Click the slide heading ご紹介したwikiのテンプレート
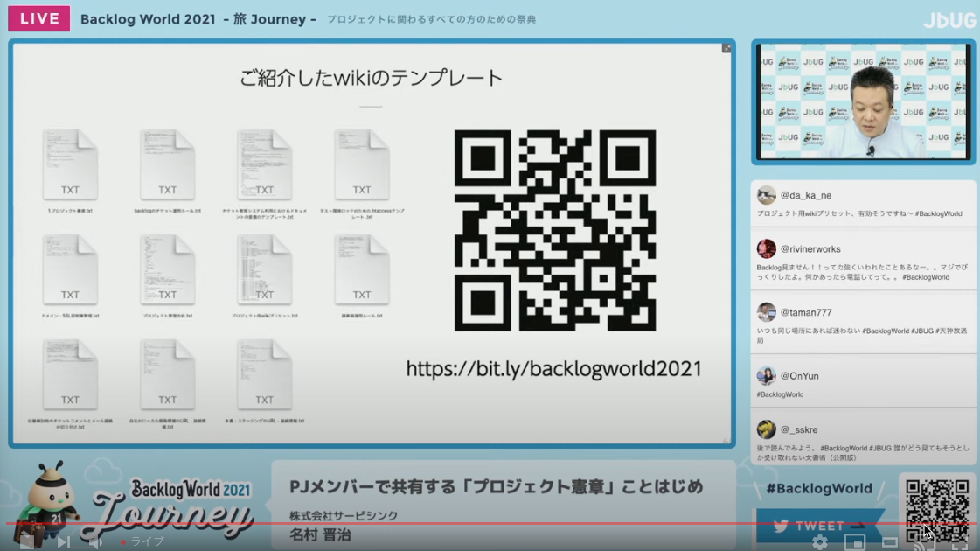The image size is (980, 551). 372,78
